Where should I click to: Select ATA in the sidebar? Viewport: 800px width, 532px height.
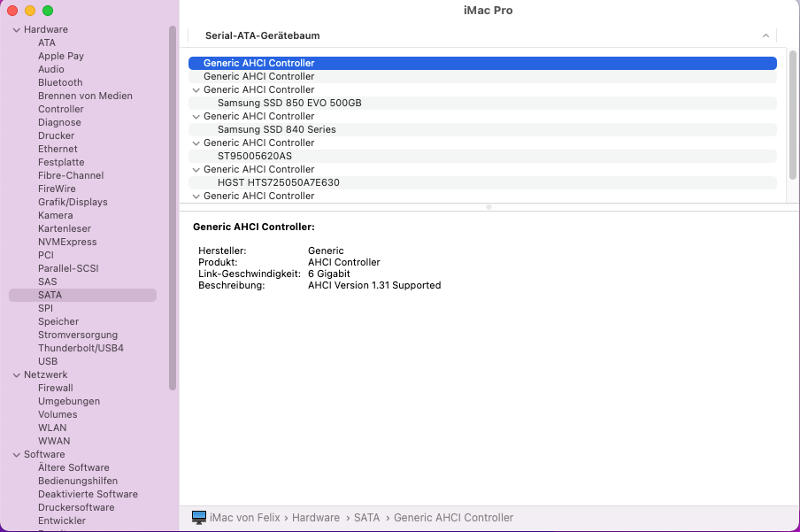[46, 42]
